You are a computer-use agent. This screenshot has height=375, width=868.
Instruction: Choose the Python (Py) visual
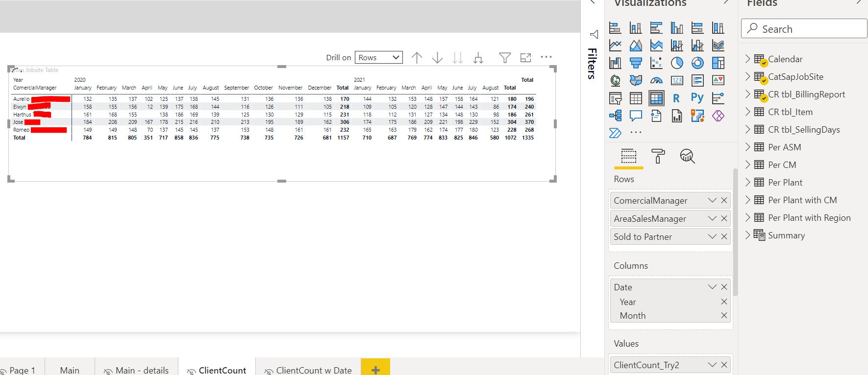697,98
